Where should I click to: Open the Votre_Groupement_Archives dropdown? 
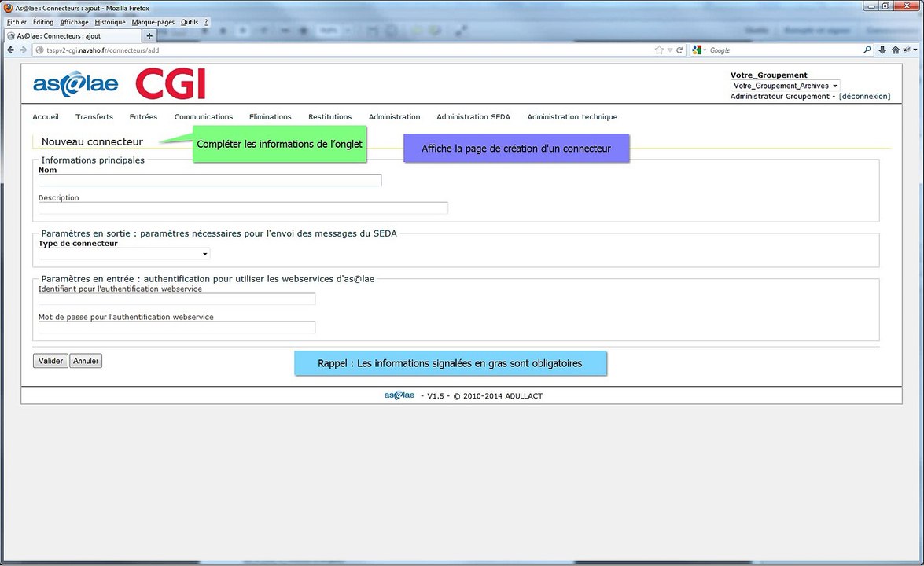(x=785, y=86)
